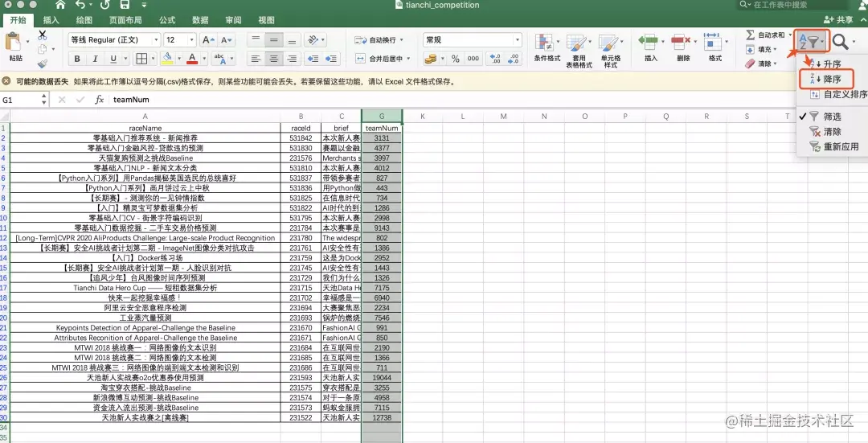Image resolution: width=868 pixels, height=443 pixels.
Task: Click the orientation text-angle icon
Action: [x=313, y=40]
